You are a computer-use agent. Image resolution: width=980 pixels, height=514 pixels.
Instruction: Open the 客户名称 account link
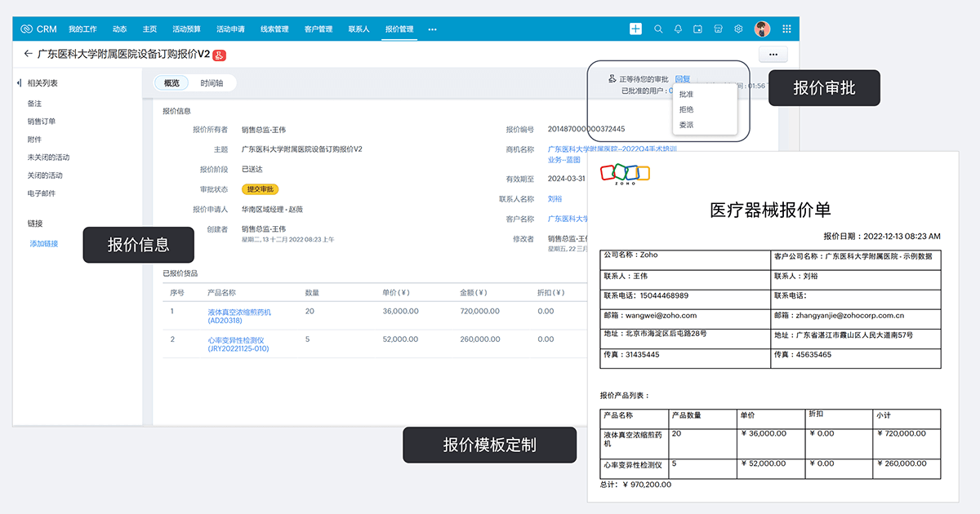pyautogui.click(x=568, y=219)
